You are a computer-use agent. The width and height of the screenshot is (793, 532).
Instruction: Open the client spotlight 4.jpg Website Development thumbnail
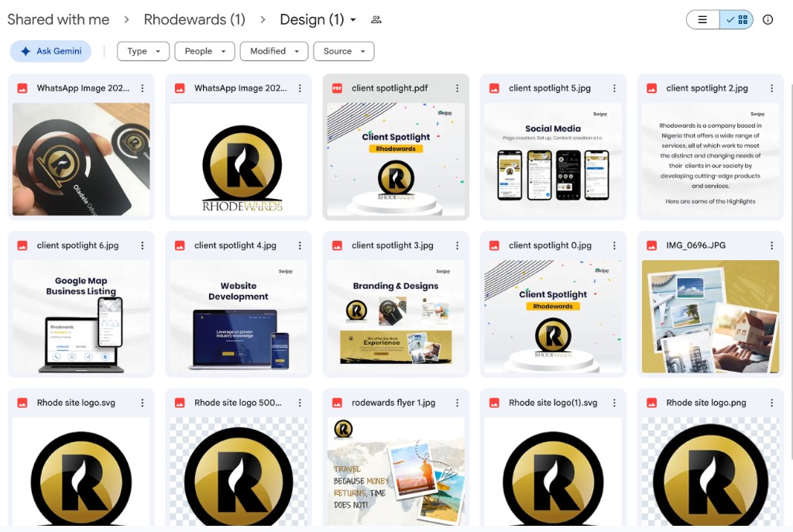coord(239,317)
